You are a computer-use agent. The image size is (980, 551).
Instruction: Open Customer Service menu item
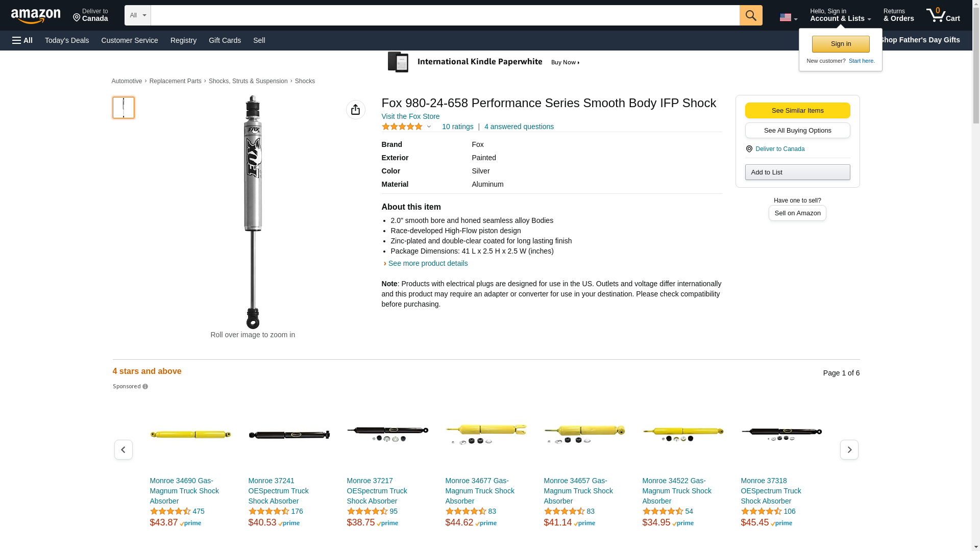tap(130, 40)
